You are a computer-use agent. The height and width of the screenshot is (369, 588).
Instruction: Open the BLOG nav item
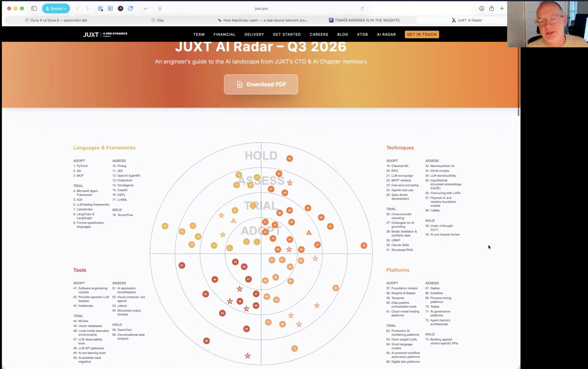point(343,34)
